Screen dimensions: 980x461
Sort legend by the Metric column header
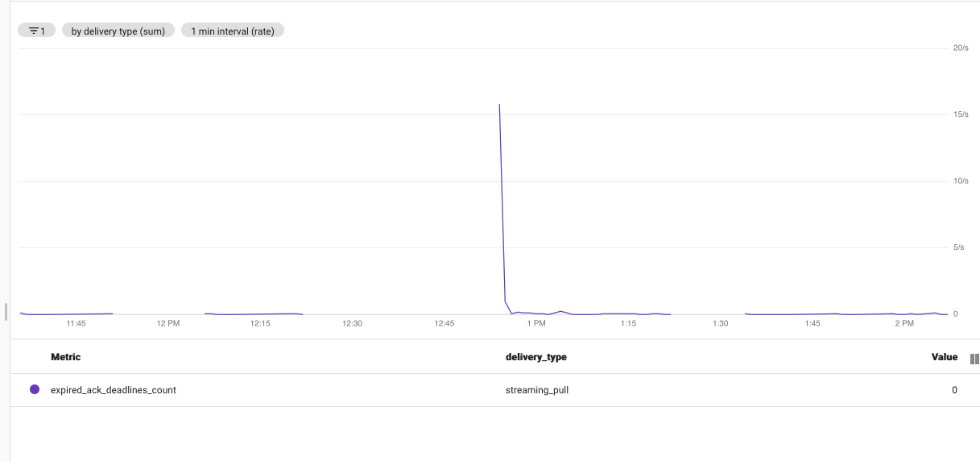pyautogui.click(x=65, y=357)
